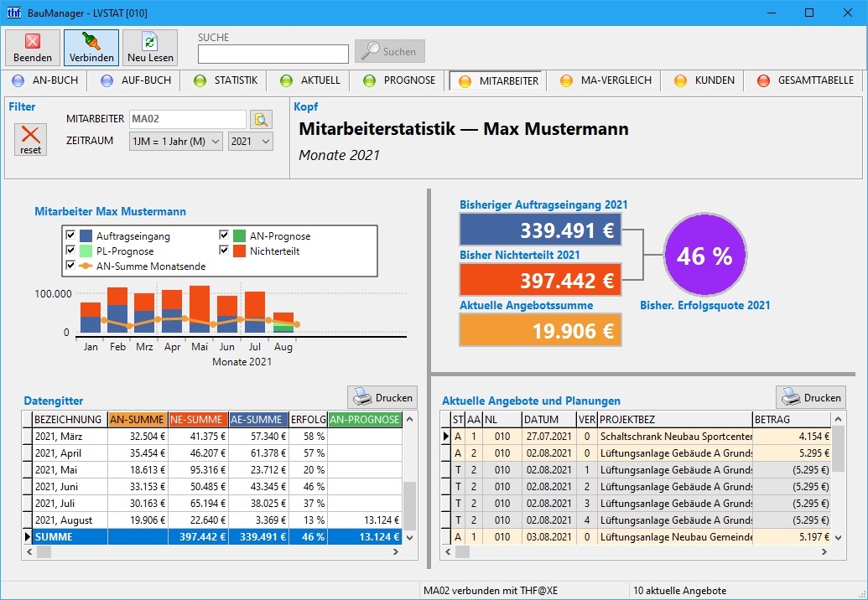This screenshot has width=868, height=600.
Task: Uncheck the AN-Summe Monatsende legend checkbox
Action: (x=70, y=265)
